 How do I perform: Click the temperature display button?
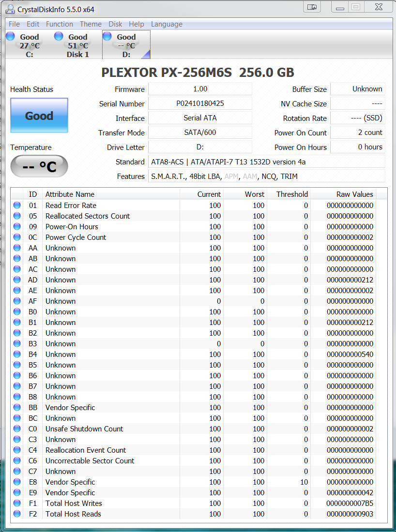pyautogui.click(x=39, y=167)
